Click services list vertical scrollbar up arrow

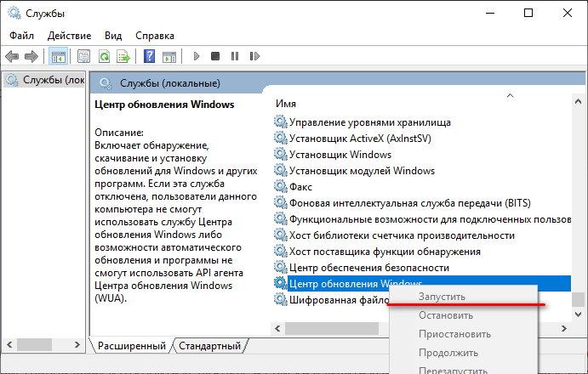click(x=578, y=101)
